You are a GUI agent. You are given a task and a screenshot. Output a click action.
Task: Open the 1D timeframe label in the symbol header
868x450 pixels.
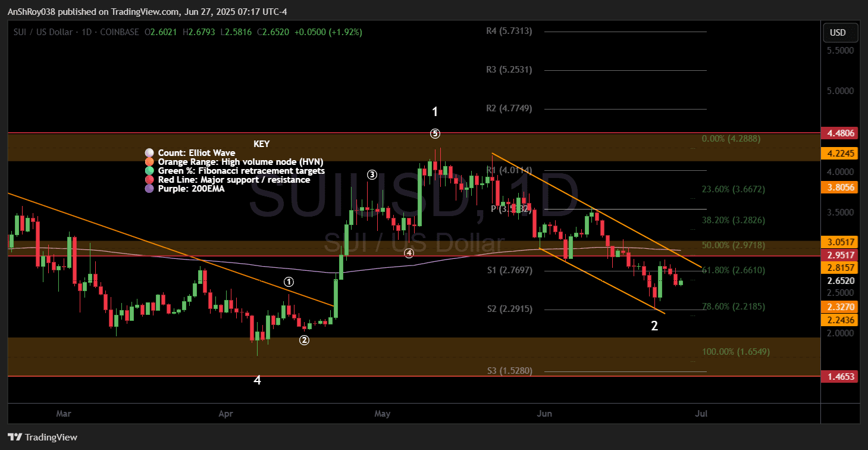(86, 32)
